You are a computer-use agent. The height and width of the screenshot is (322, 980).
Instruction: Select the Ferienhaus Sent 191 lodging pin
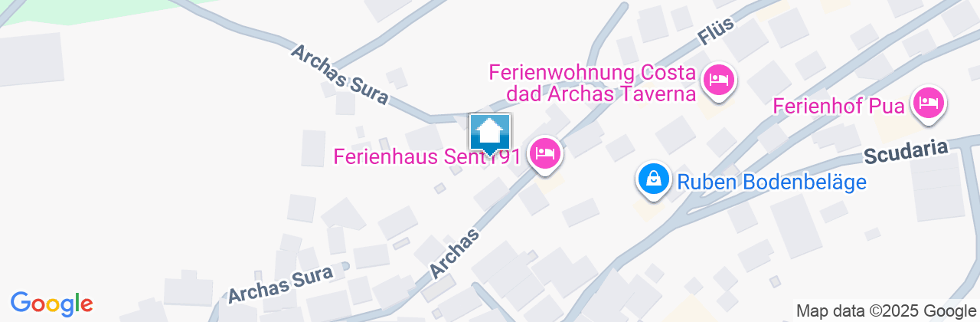(544, 153)
